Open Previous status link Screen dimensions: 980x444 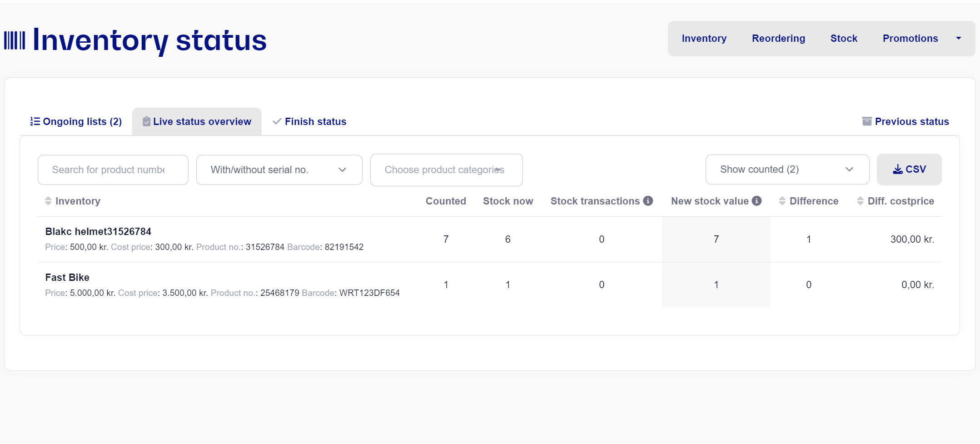905,121
